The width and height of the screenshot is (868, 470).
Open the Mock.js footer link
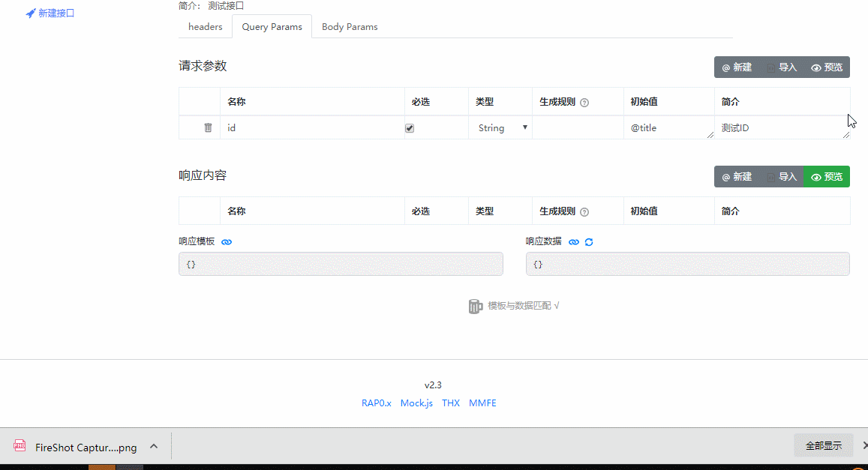pos(416,403)
